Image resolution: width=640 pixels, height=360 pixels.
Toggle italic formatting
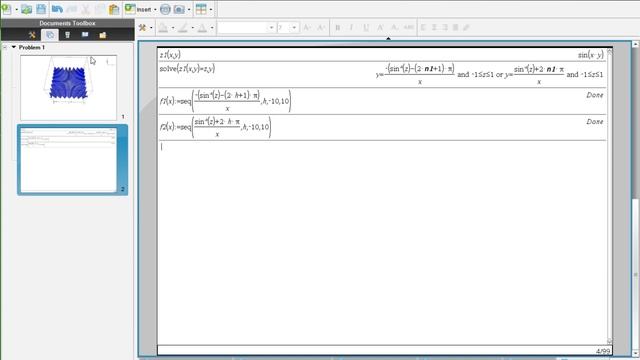[x=351, y=28]
